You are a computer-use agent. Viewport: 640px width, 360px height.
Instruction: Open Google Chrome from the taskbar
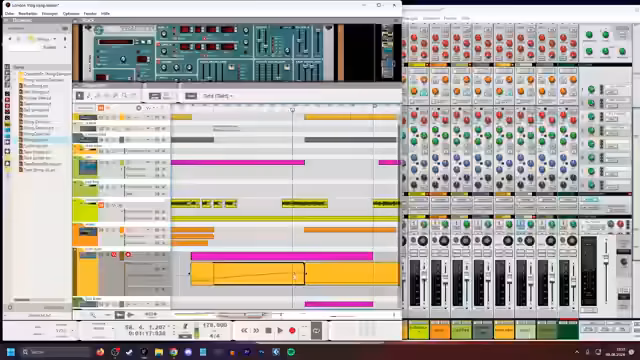(x=173, y=352)
